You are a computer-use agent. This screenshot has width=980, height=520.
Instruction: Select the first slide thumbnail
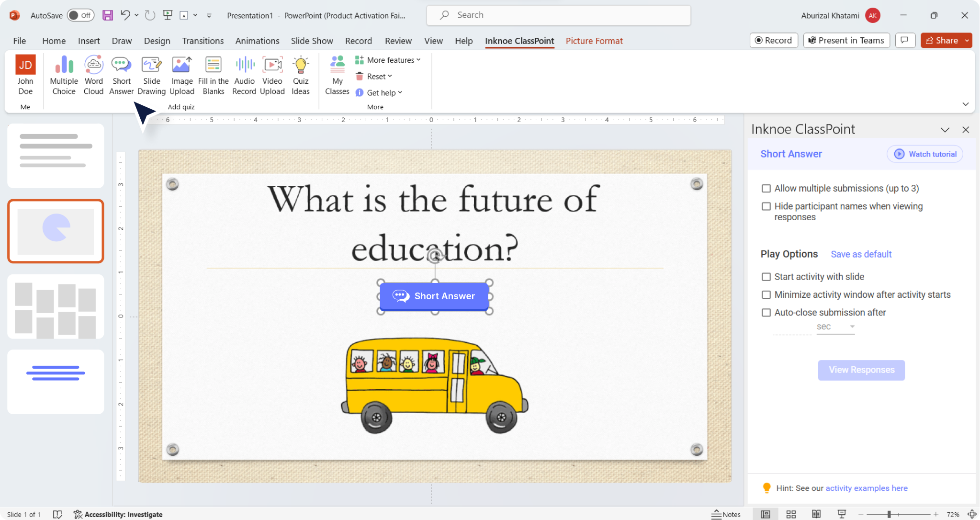click(x=56, y=156)
